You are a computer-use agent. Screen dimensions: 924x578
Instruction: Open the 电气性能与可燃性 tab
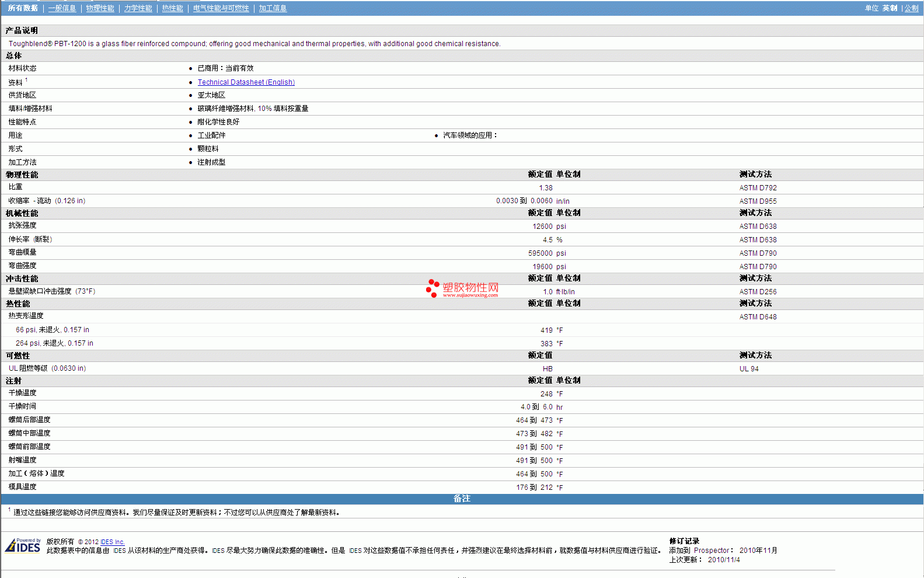pyautogui.click(x=221, y=8)
